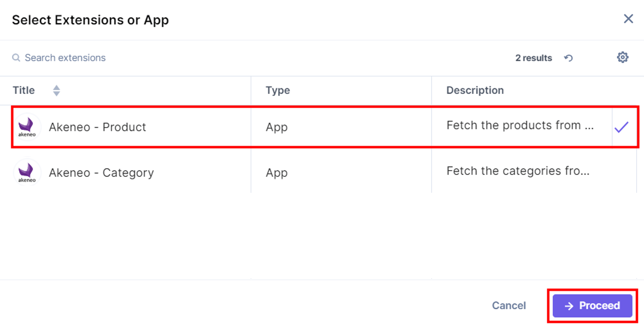Close the Select Extensions dialog
Screen dimensions: 644x329
click(628, 19)
